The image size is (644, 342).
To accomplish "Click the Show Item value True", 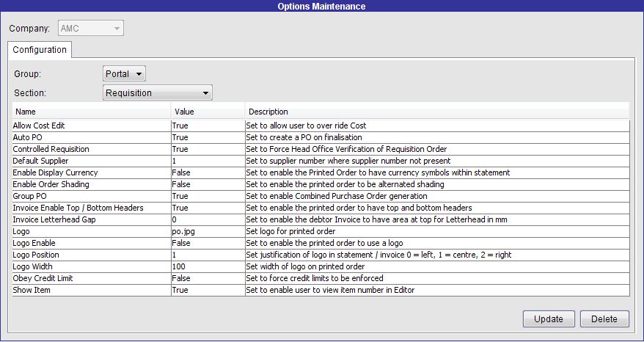I will (x=208, y=290).
